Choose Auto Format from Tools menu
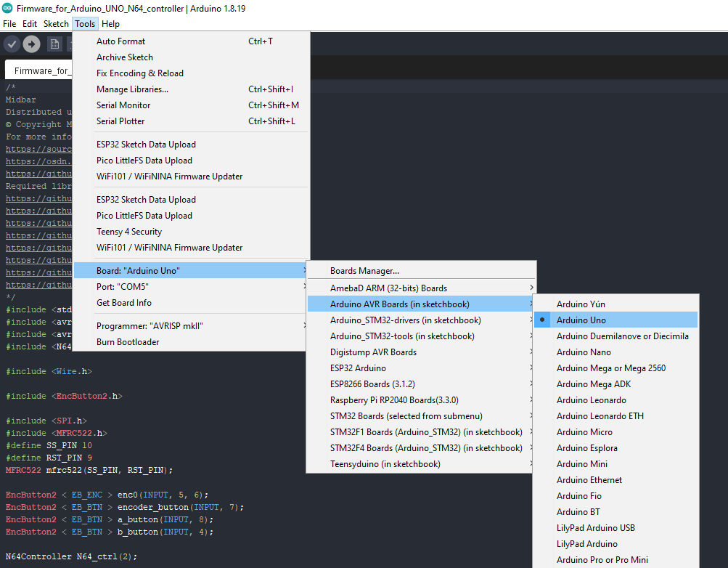728x568 pixels. pyautogui.click(x=191, y=41)
